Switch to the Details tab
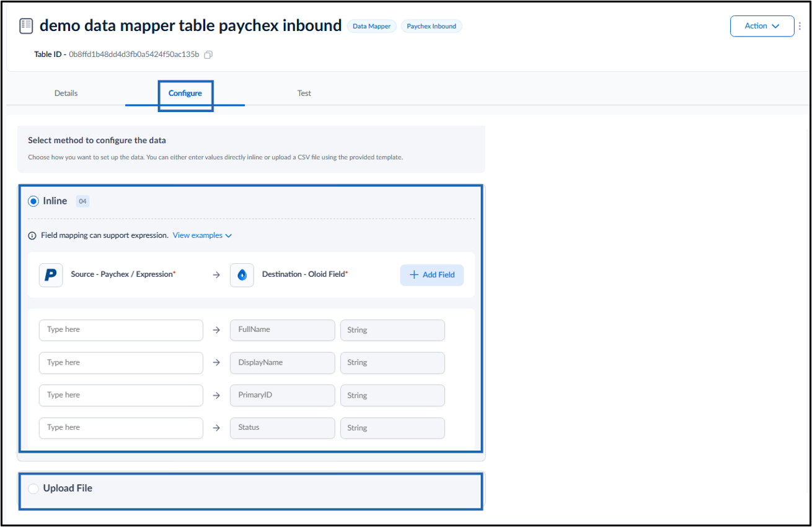The width and height of the screenshot is (812, 527). [66, 94]
